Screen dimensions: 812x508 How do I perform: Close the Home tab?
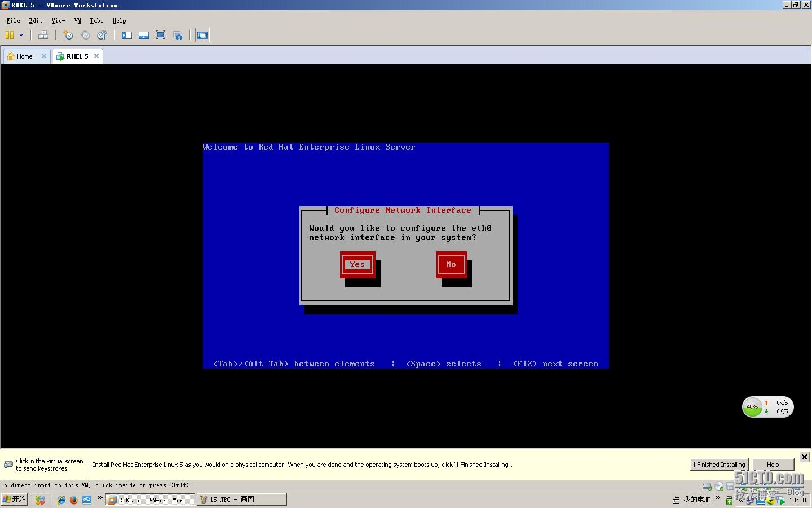tap(44, 56)
